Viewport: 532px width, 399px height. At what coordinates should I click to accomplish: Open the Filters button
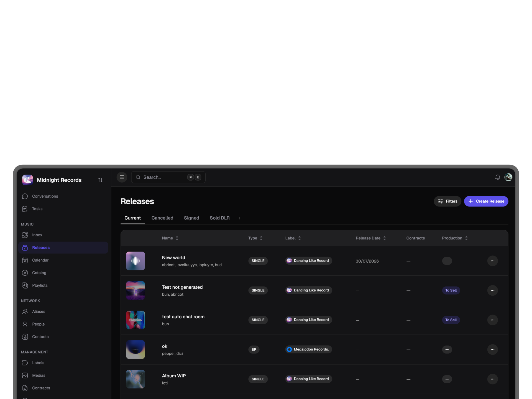[447, 201]
